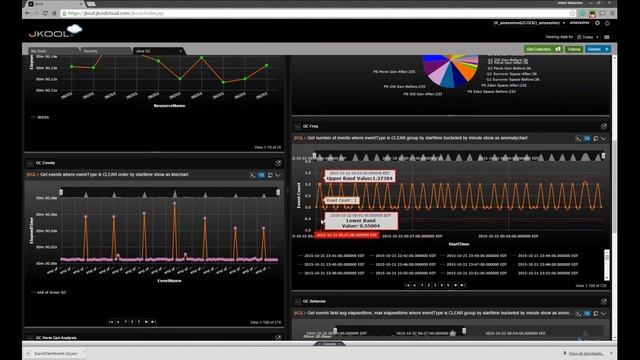This screenshot has height=360, width=640.
Task: Click the jKool cloud logo
Action: tap(55, 31)
